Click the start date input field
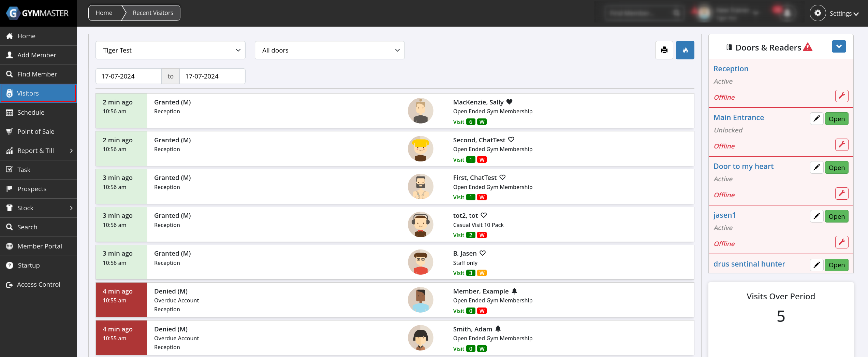 pos(129,76)
